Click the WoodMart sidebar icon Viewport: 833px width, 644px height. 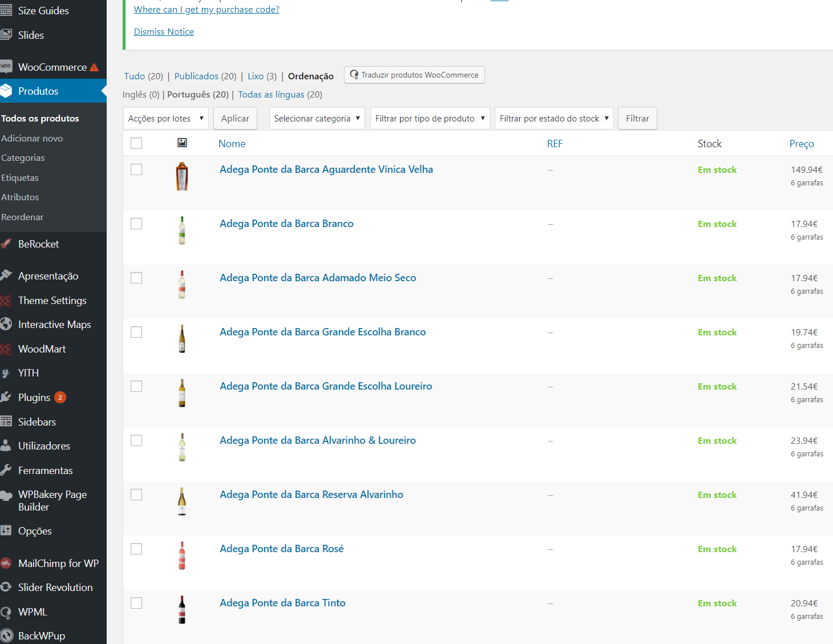pos(6,349)
